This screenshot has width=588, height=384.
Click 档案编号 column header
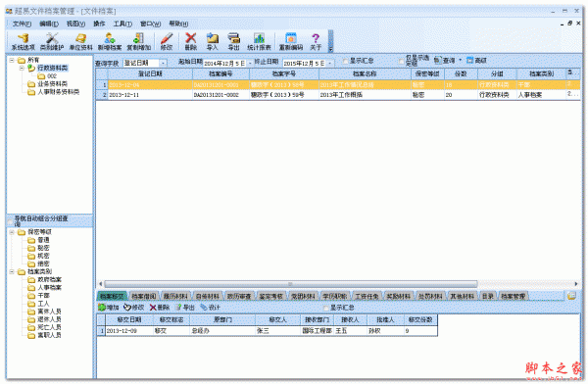click(220, 73)
